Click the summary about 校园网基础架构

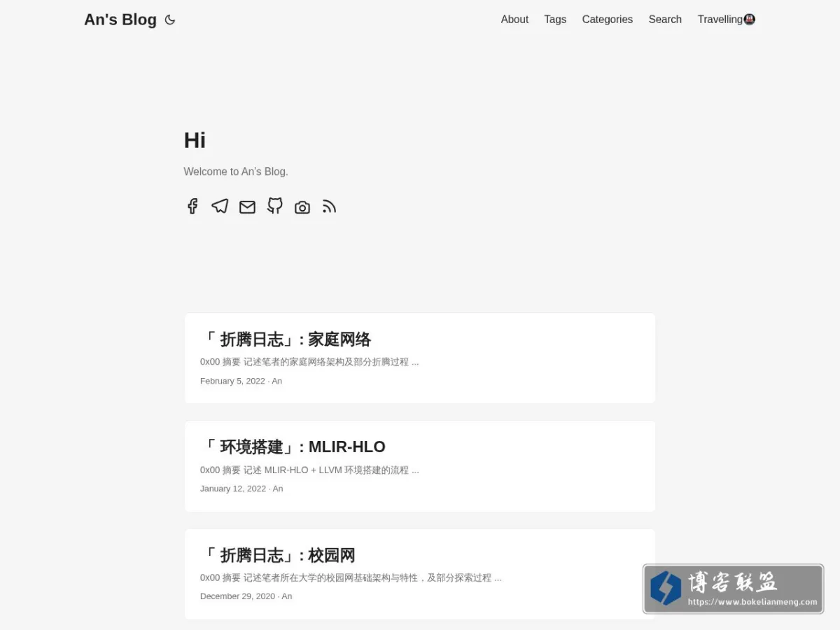pyautogui.click(x=351, y=577)
